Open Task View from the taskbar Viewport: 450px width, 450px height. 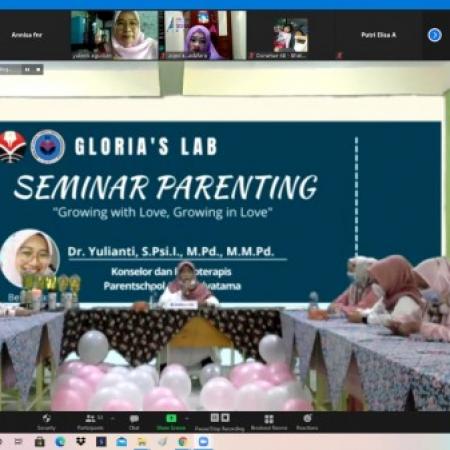(x=19, y=442)
